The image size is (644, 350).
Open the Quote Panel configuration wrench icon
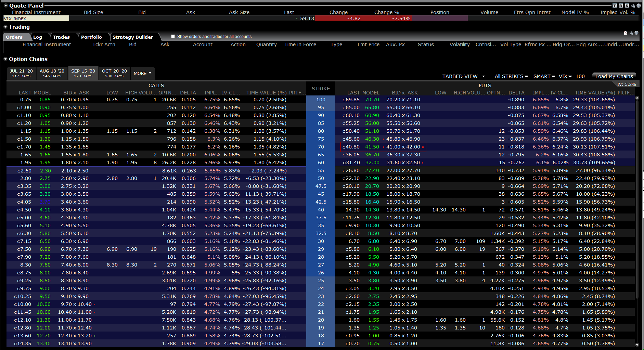[x=633, y=6]
